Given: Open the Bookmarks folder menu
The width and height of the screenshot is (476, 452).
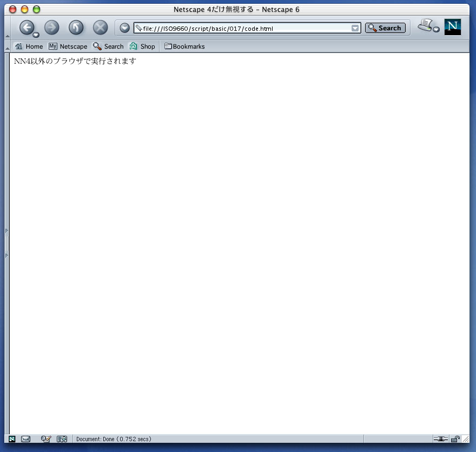Looking at the screenshot, I should click(x=184, y=46).
